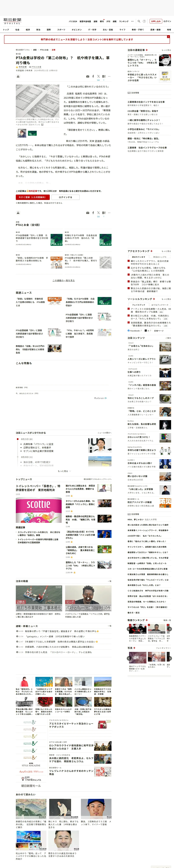Click ログイン link in header
174x868 pixels.
pos(167,21)
